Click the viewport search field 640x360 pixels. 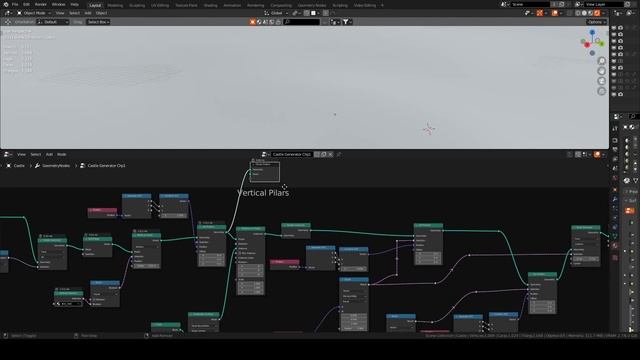tap(302, 22)
